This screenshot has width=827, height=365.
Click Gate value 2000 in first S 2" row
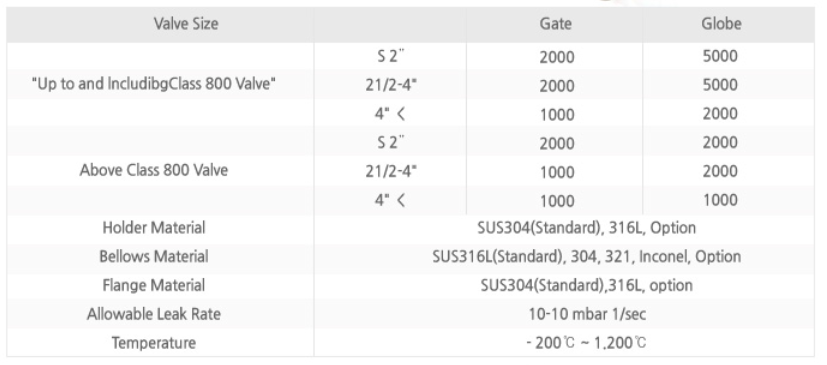click(557, 57)
